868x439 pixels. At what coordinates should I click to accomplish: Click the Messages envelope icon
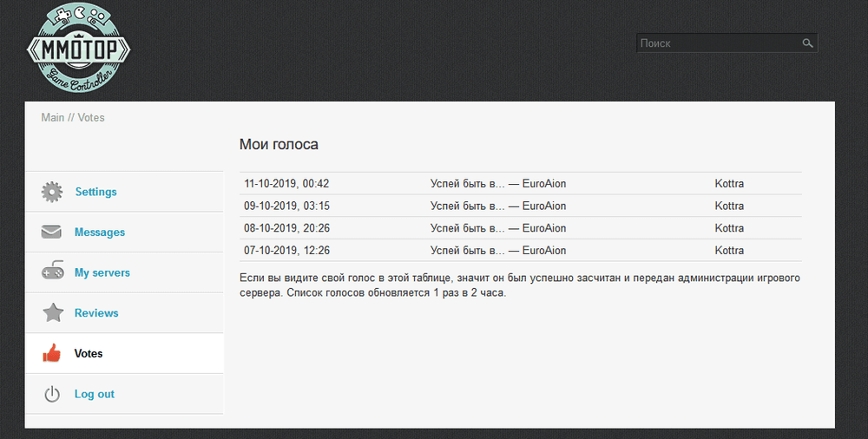pyautogui.click(x=52, y=233)
